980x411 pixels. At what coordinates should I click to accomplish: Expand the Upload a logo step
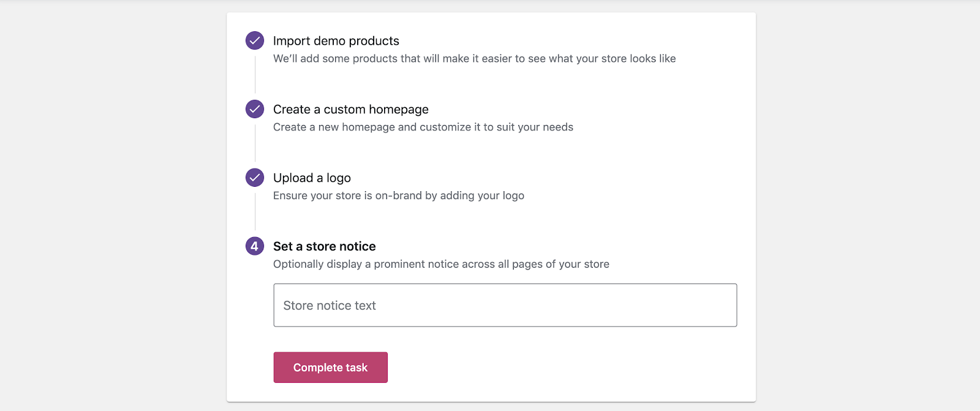tap(312, 178)
